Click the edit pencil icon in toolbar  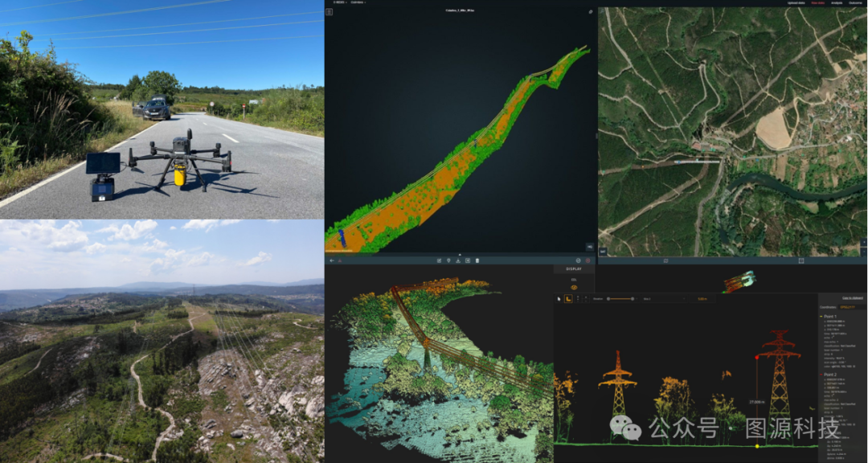pyautogui.click(x=439, y=260)
